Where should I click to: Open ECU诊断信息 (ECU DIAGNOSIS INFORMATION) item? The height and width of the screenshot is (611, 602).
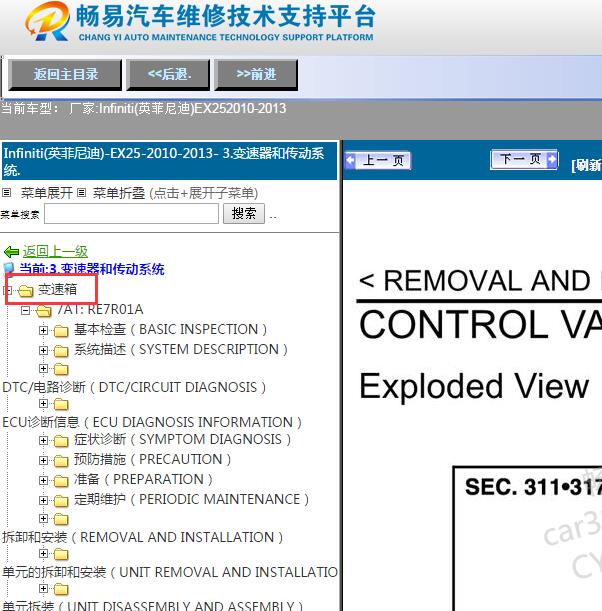[152, 422]
